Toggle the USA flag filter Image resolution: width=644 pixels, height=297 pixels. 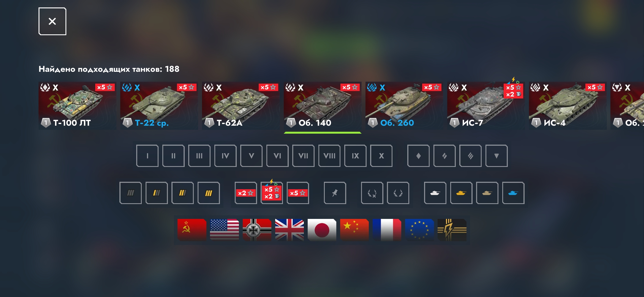(x=224, y=230)
